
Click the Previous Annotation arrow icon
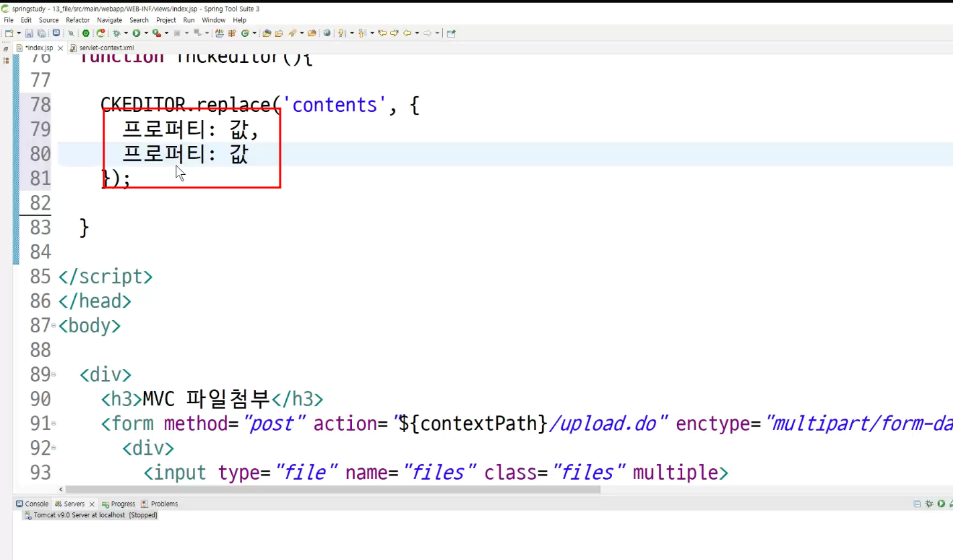(x=363, y=33)
